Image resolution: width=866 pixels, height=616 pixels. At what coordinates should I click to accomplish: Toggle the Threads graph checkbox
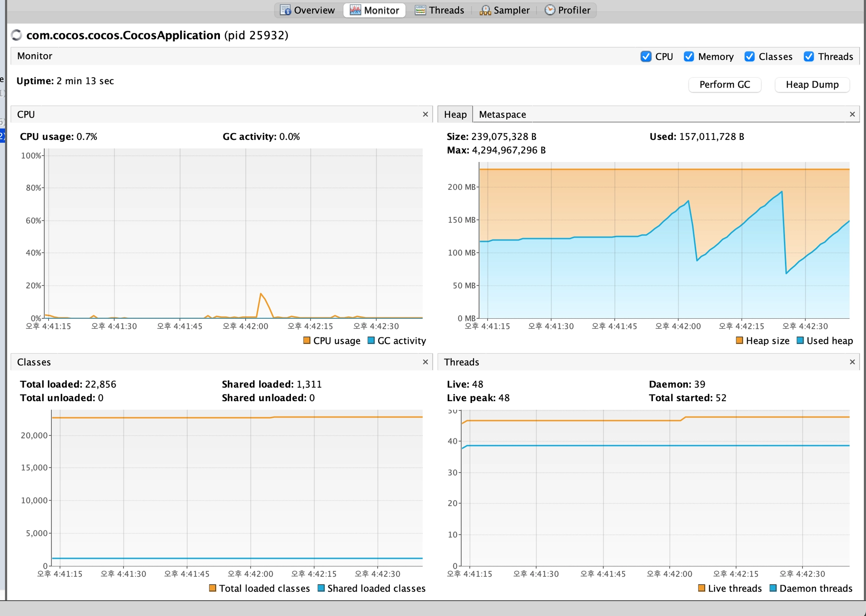click(808, 57)
